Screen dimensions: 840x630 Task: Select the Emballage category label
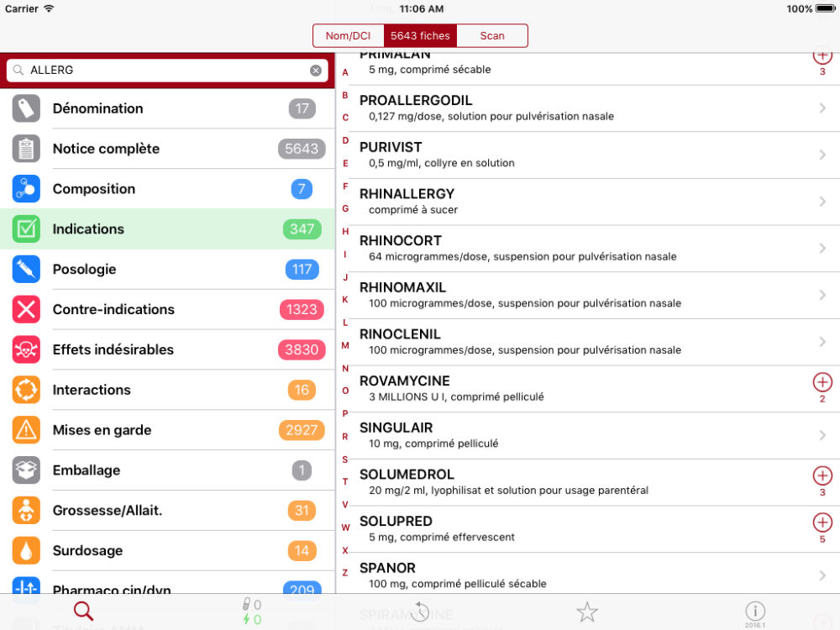pyautogui.click(x=87, y=470)
